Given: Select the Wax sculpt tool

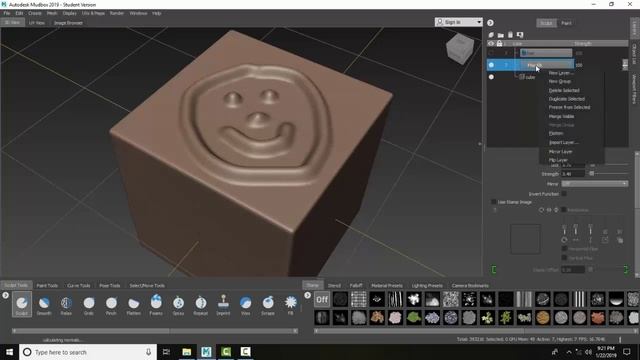Looking at the screenshot, I should tap(245, 304).
